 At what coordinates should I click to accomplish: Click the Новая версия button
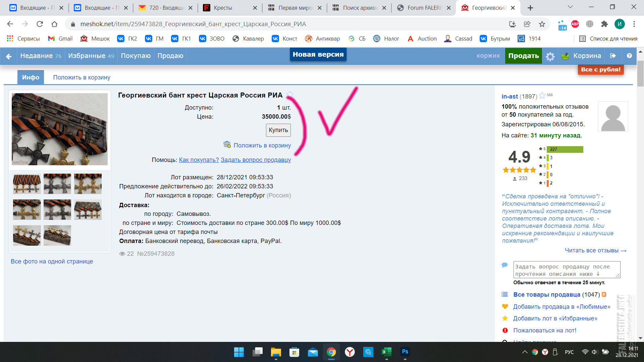pos(318,55)
